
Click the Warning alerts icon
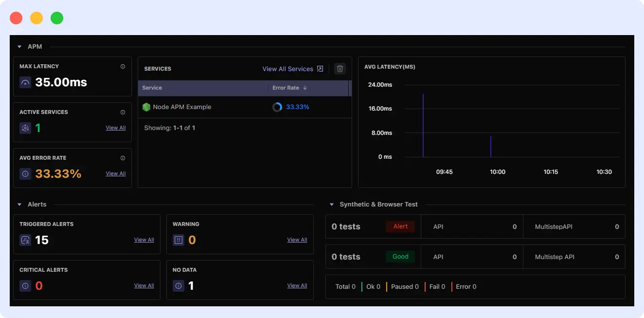[x=179, y=240]
